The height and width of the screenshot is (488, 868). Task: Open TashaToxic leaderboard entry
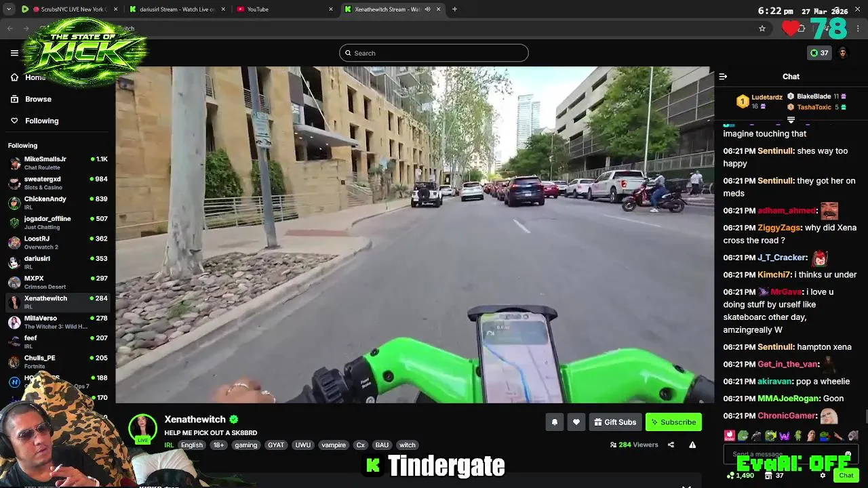tap(816, 107)
